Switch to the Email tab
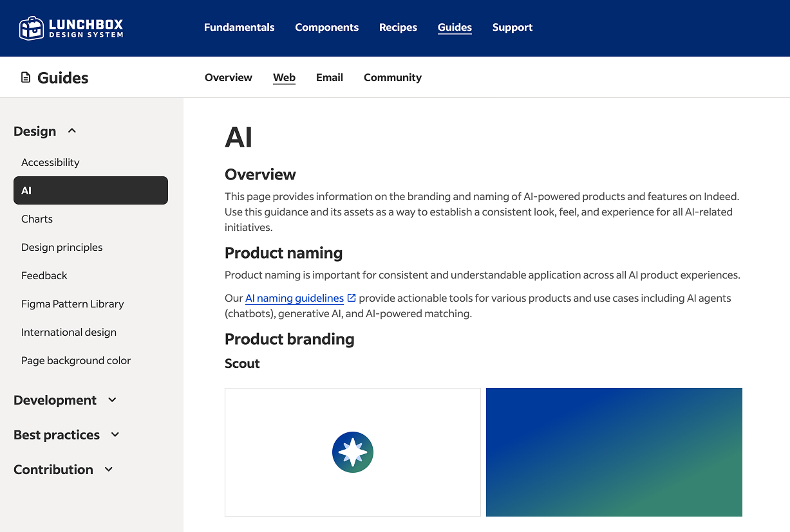This screenshot has width=790, height=532. click(330, 77)
